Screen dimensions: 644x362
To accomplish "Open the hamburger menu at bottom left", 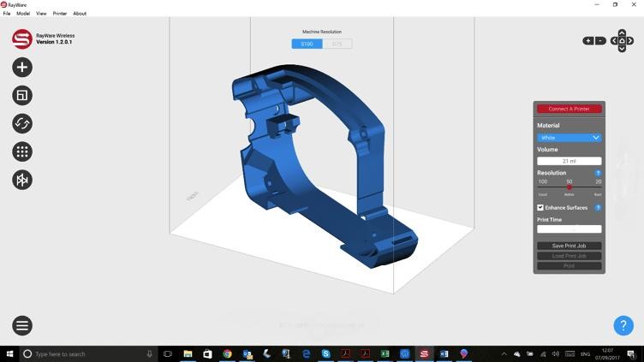I will click(22, 325).
